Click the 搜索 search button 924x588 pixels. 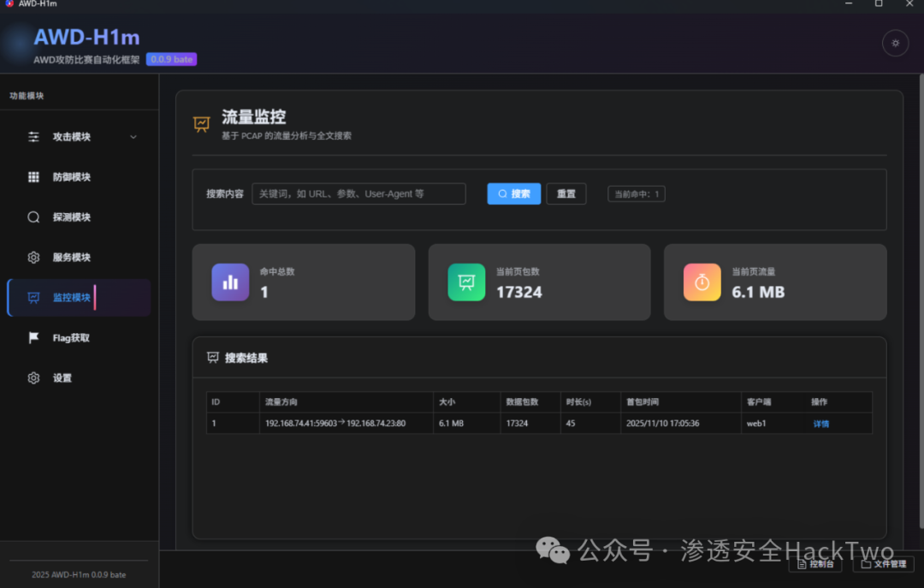pos(514,193)
